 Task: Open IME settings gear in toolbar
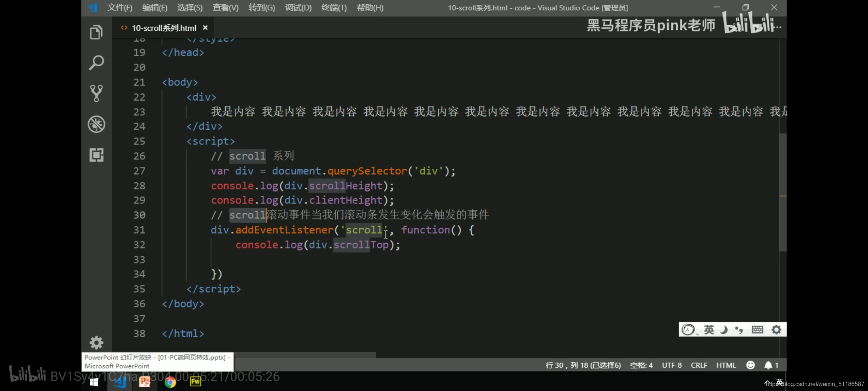click(776, 330)
